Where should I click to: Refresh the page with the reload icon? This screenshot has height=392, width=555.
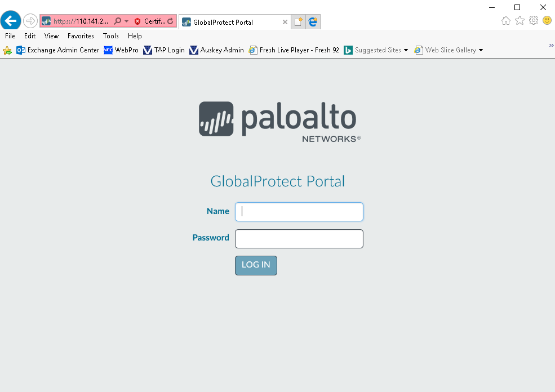click(x=170, y=21)
